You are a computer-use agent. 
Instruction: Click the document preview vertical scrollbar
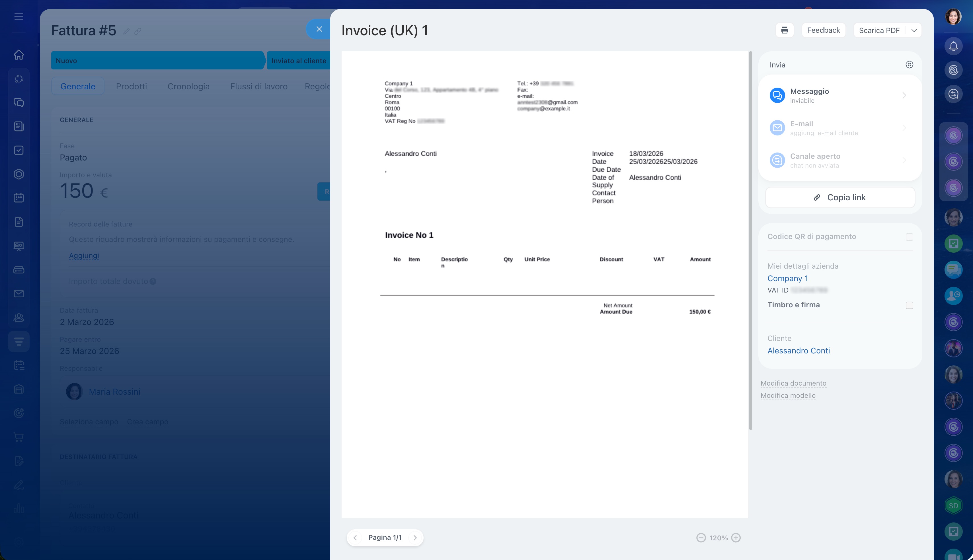(x=750, y=240)
